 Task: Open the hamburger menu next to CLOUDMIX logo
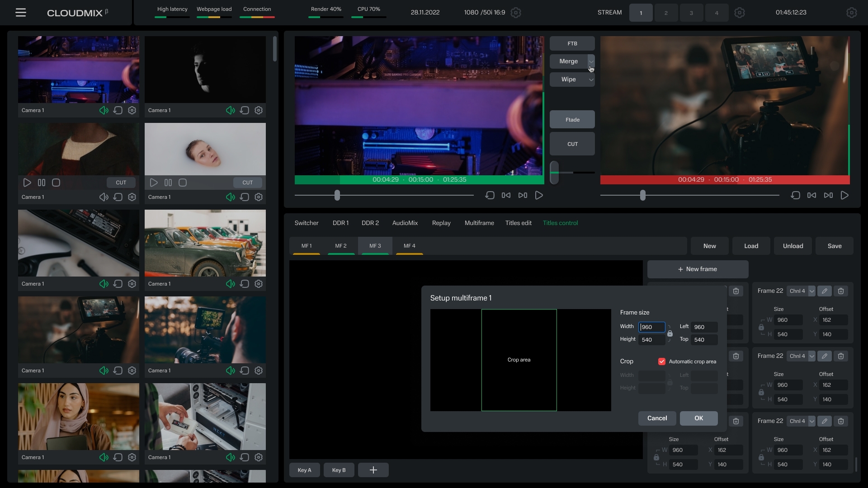tap(21, 12)
